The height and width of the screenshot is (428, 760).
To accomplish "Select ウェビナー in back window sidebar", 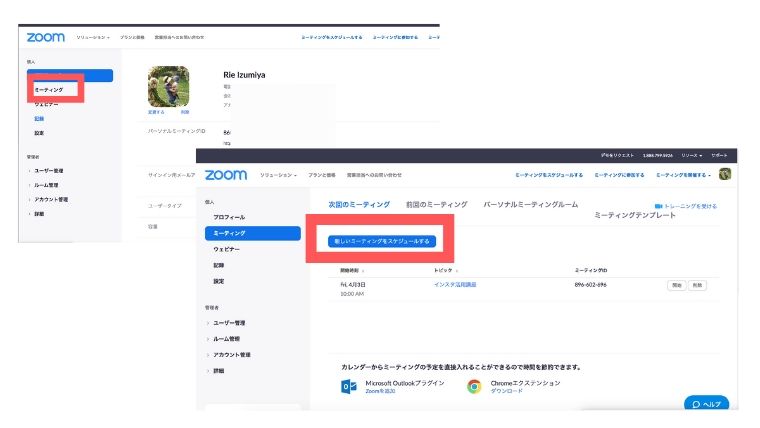I will [47, 104].
